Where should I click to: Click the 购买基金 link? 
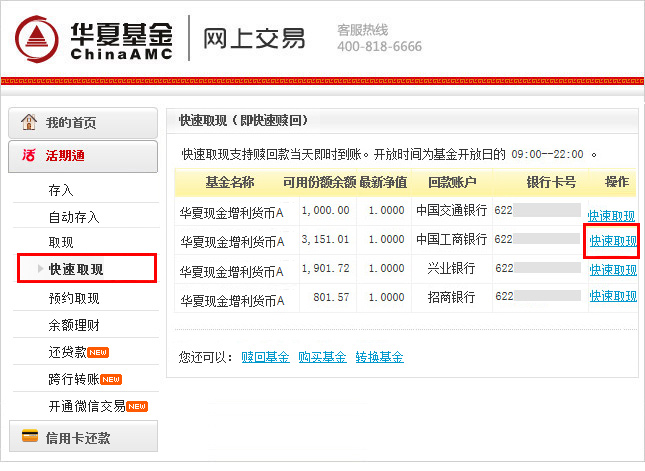(322, 357)
